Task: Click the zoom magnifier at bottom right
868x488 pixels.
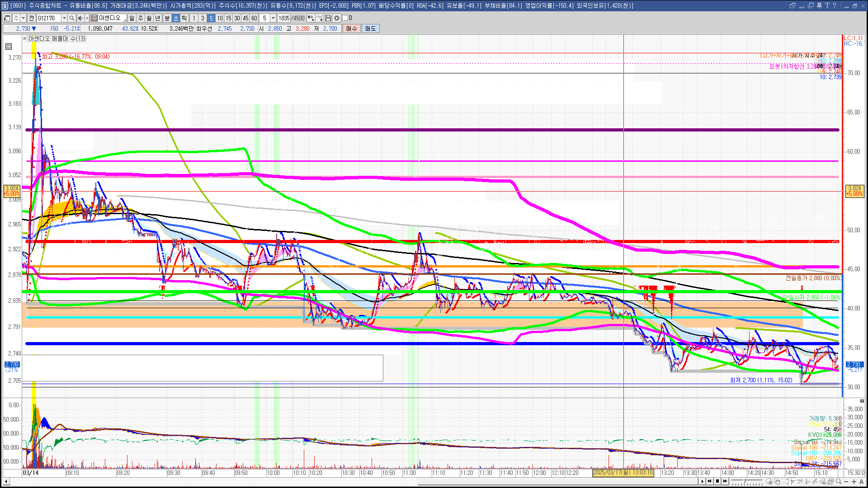Action: tap(839, 481)
